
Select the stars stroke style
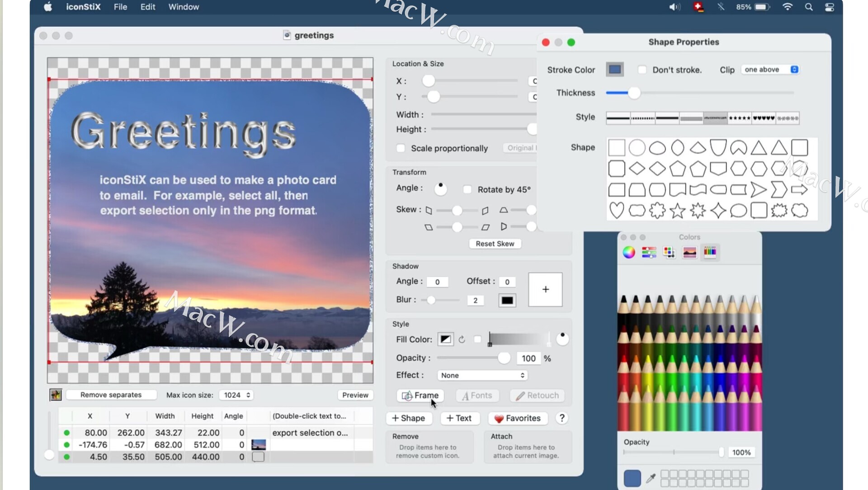740,118
